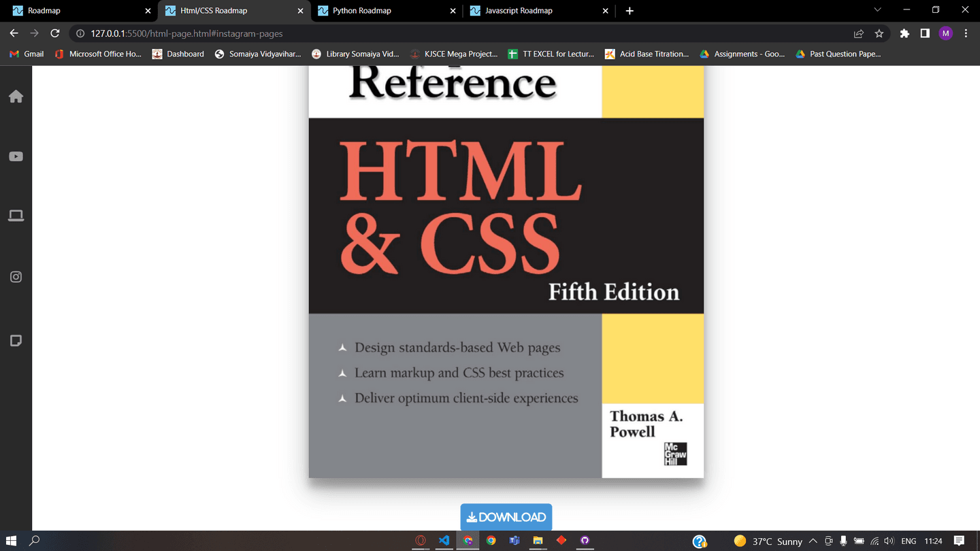The width and height of the screenshot is (980, 551).
Task: Close the first Roadmap tab
Action: click(148, 11)
